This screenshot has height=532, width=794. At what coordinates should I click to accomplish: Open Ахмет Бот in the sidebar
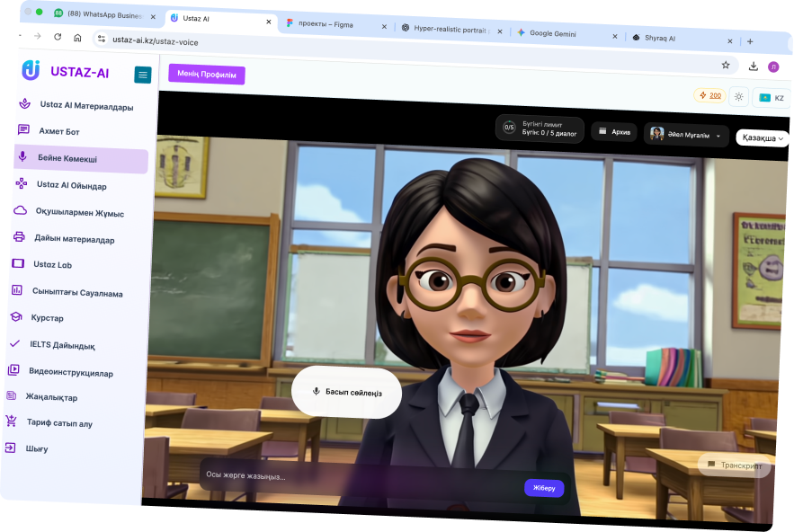coord(58,131)
